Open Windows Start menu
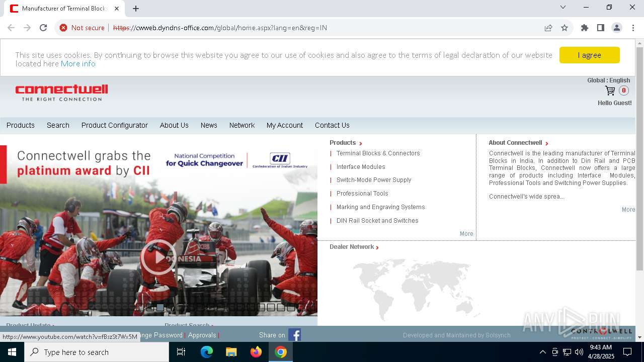644x362 pixels. tap(12, 352)
